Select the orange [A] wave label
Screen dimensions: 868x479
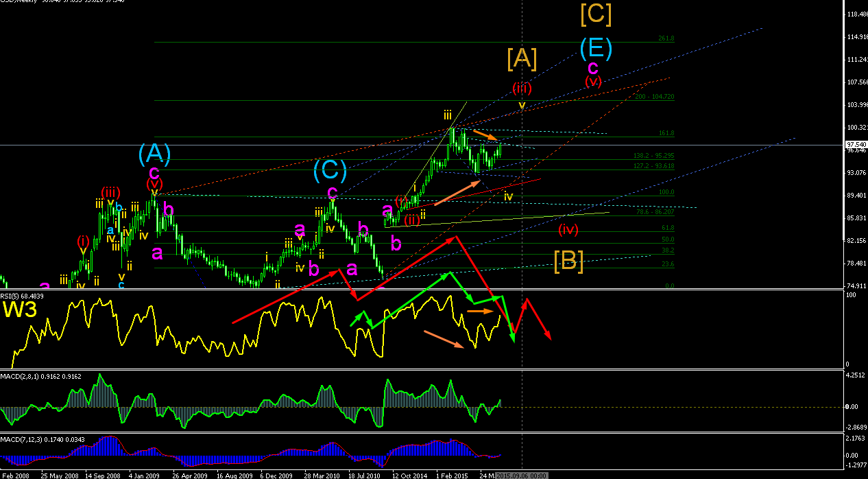pyautogui.click(x=522, y=59)
